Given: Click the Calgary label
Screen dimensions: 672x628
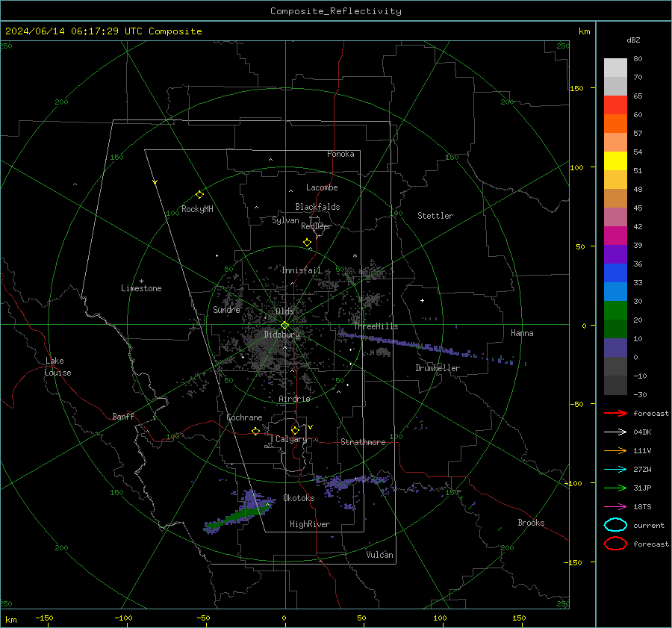Looking at the screenshot, I should [291, 439].
